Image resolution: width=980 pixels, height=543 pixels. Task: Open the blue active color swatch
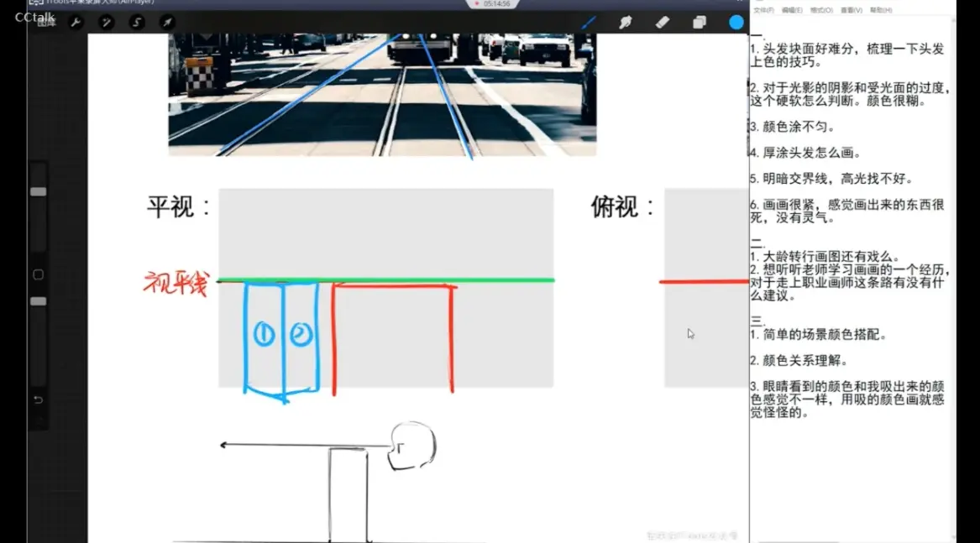(x=736, y=23)
